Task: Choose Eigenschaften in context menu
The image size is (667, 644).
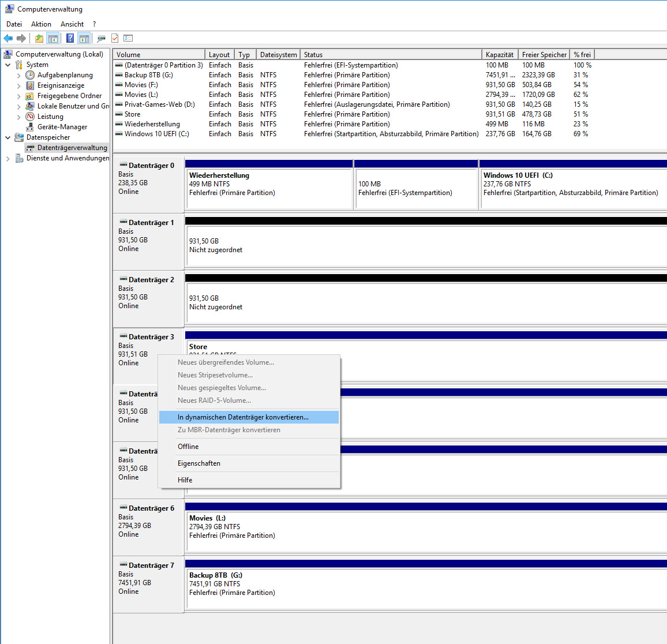Action: (x=249, y=463)
